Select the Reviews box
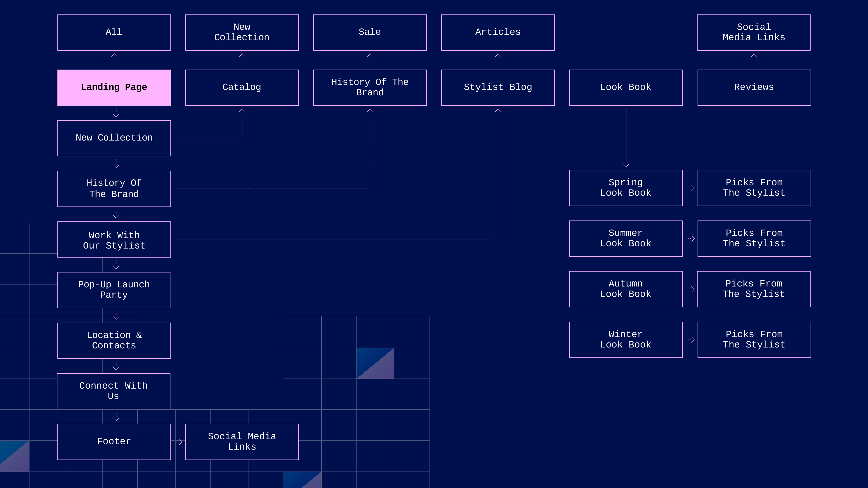The image size is (868, 488). tap(754, 87)
